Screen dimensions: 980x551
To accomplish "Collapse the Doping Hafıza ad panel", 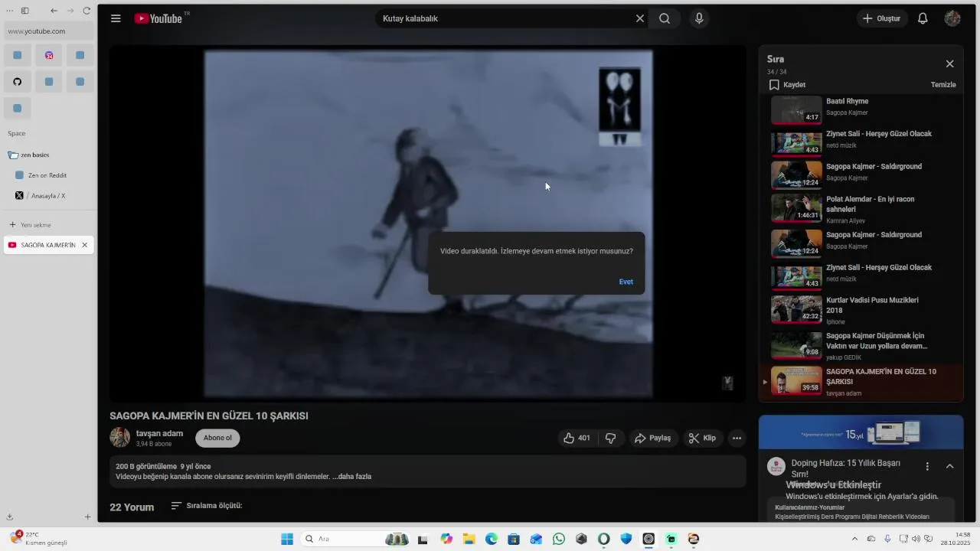I will pyautogui.click(x=949, y=466).
